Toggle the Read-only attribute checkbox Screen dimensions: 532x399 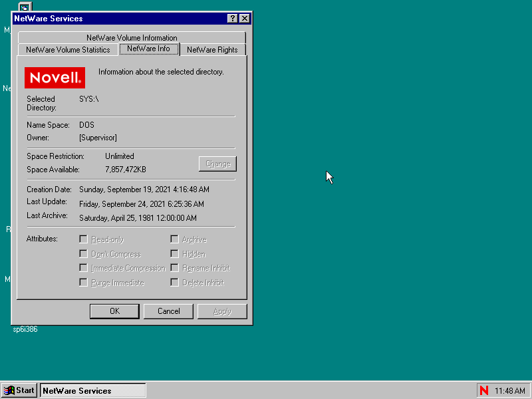[84, 239]
